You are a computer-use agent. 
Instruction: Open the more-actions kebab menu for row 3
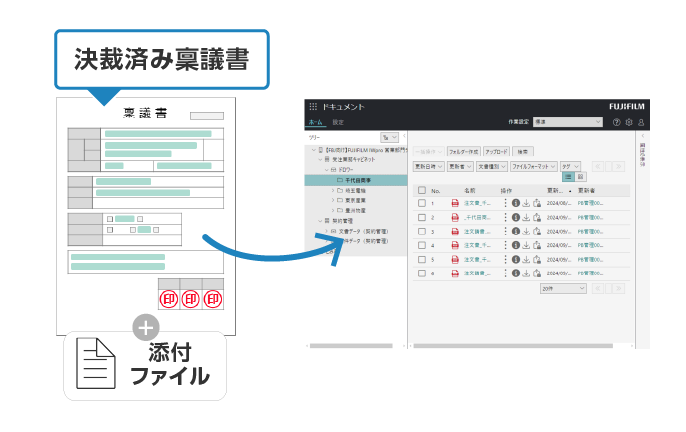click(505, 231)
